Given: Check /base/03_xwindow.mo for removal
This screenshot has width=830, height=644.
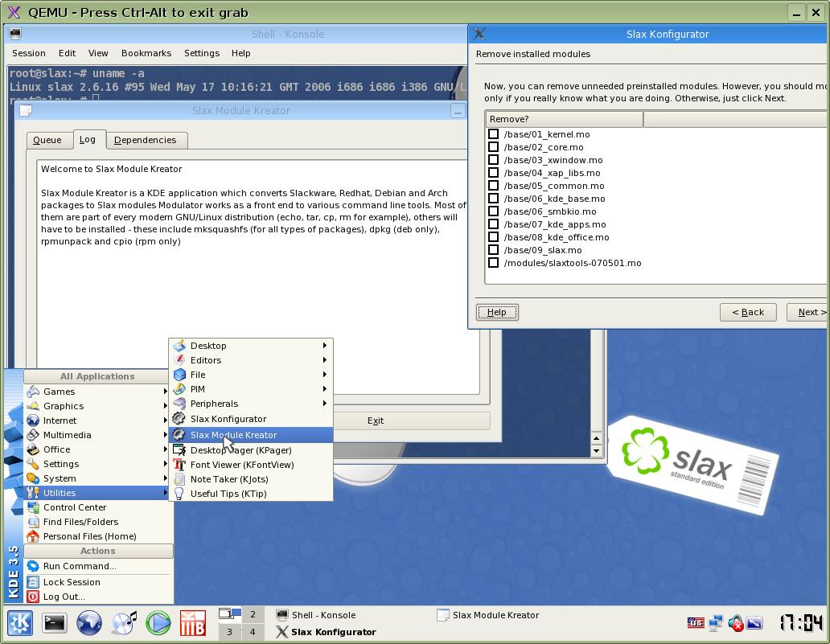Looking at the screenshot, I should tap(493, 160).
